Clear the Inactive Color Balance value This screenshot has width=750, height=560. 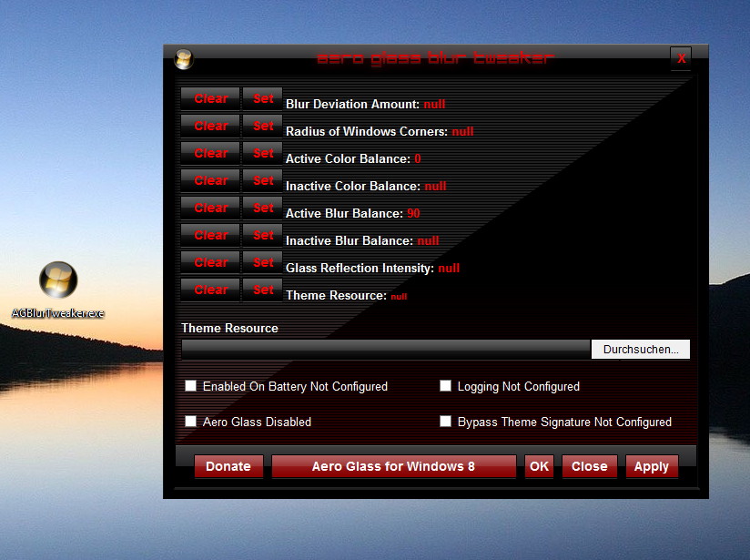(x=210, y=180)
